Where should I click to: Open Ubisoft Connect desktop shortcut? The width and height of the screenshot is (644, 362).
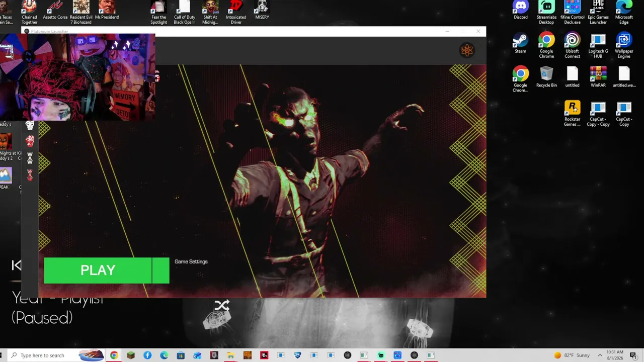tap(572, 45)
